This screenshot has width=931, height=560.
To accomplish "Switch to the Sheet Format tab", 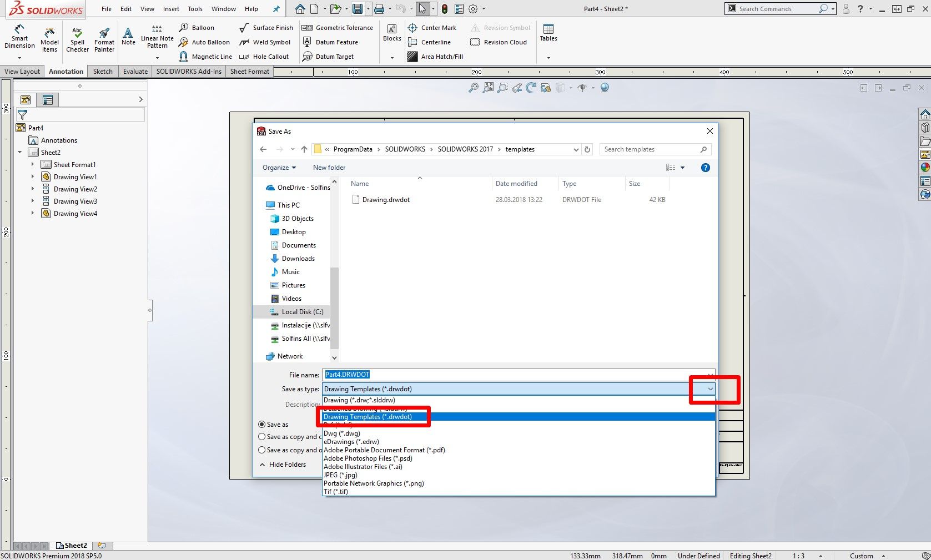I will pyautogui.click(x=249, y=72).
